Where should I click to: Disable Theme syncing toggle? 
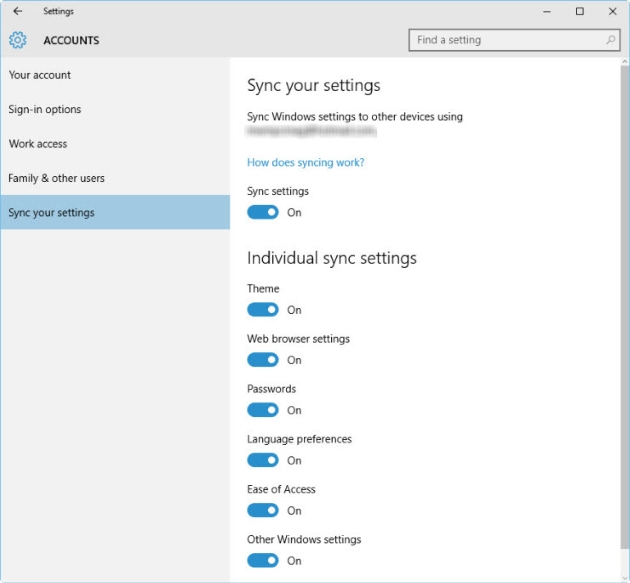263,310
